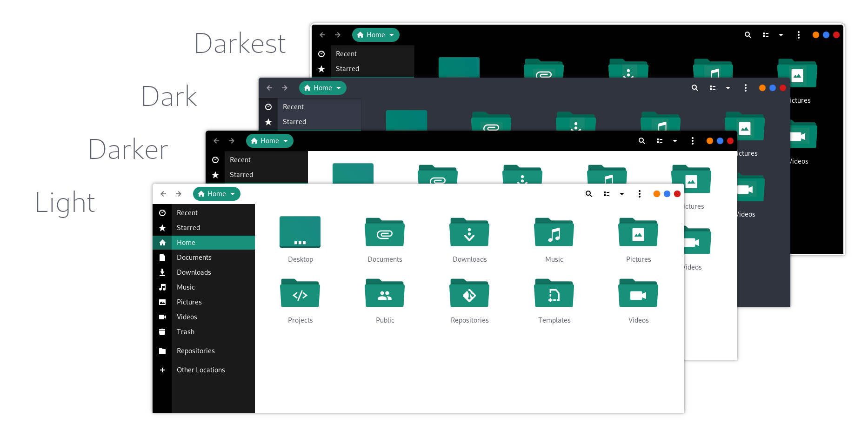Open view options arrow in Dark window

728,88
